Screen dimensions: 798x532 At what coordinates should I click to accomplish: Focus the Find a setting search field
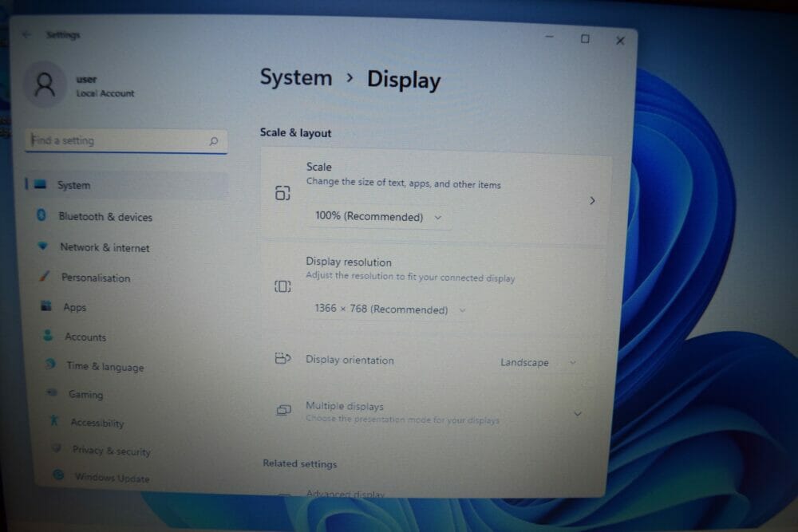point(126,140)
